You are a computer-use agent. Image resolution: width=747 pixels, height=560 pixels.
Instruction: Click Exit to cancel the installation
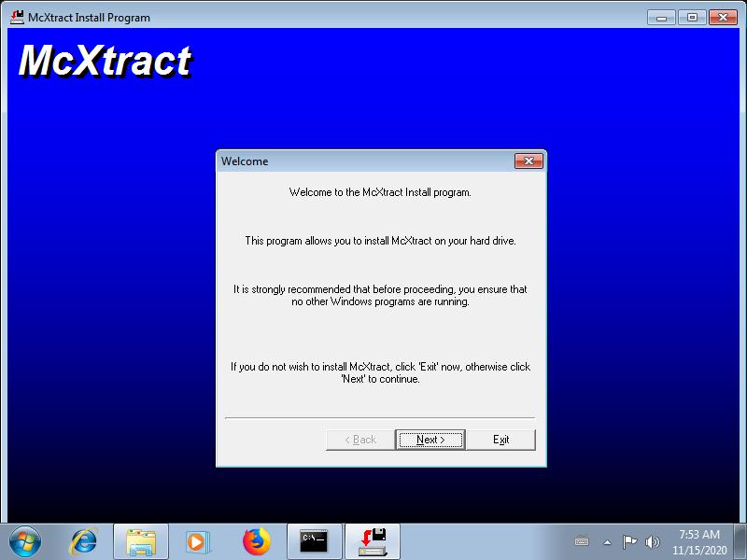click(x=500, y=440)
